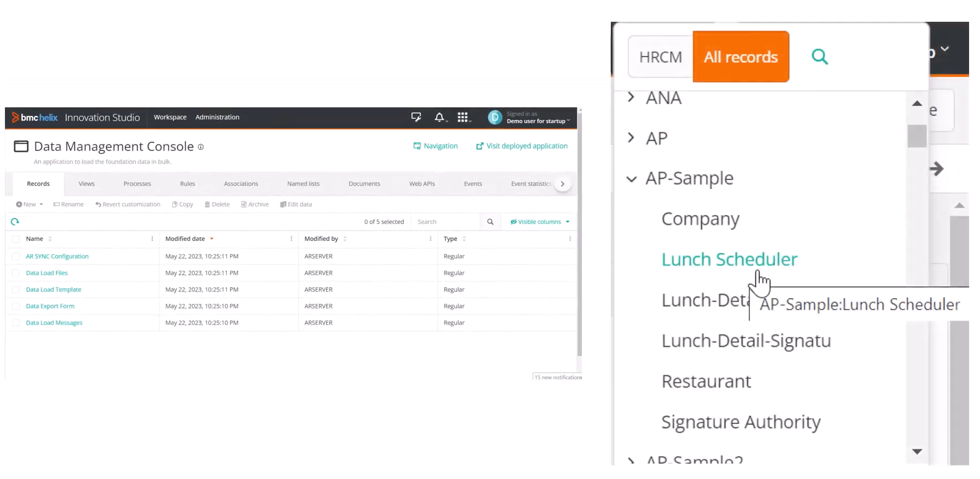This screenshot has height=479, width=980.
Task: Open Name column options menu
Action: 152,239
